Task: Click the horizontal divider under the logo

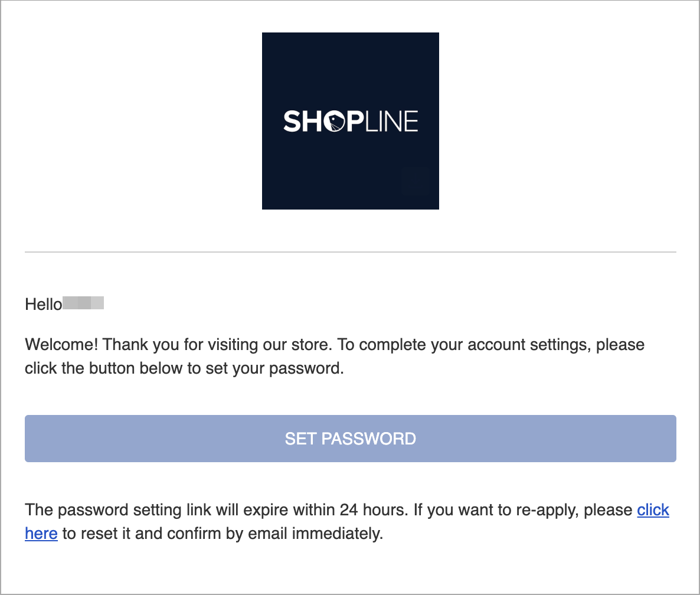Action: pyautogui.click(x=351, y=252)
